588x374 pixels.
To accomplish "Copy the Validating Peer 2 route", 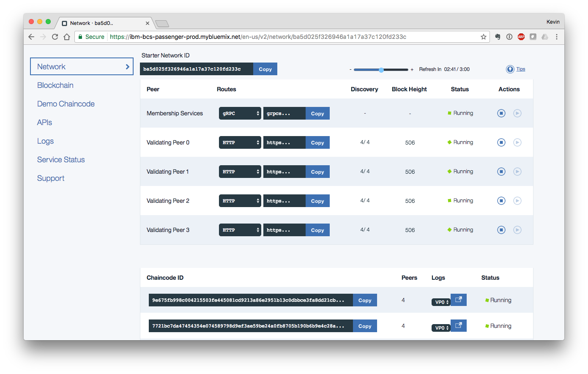I will 317,201.
